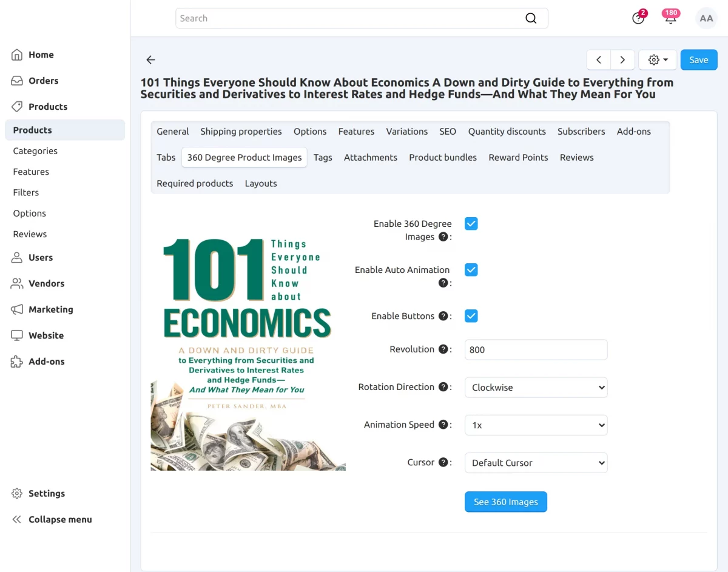The height and width of the screenshot is (572, 728).
Task: Open the AA user avatar menu
Action: click(x=706, y=18)
